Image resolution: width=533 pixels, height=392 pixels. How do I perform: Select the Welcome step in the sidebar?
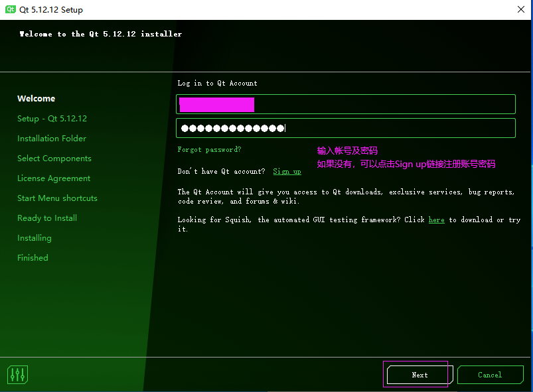[x=37, y=99]
